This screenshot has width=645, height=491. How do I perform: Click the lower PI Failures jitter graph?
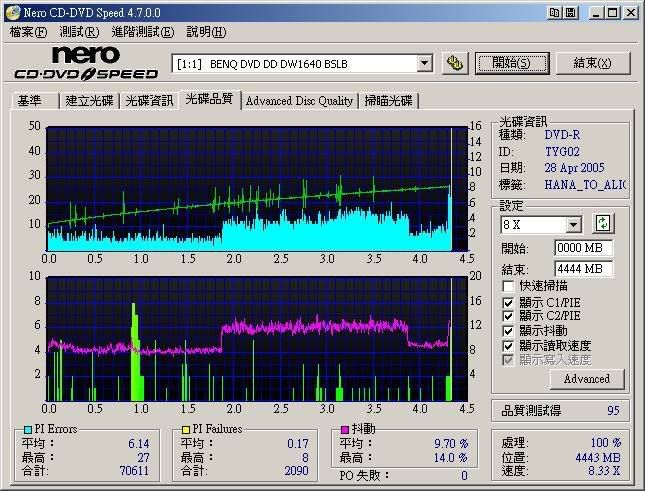[258, 339]
